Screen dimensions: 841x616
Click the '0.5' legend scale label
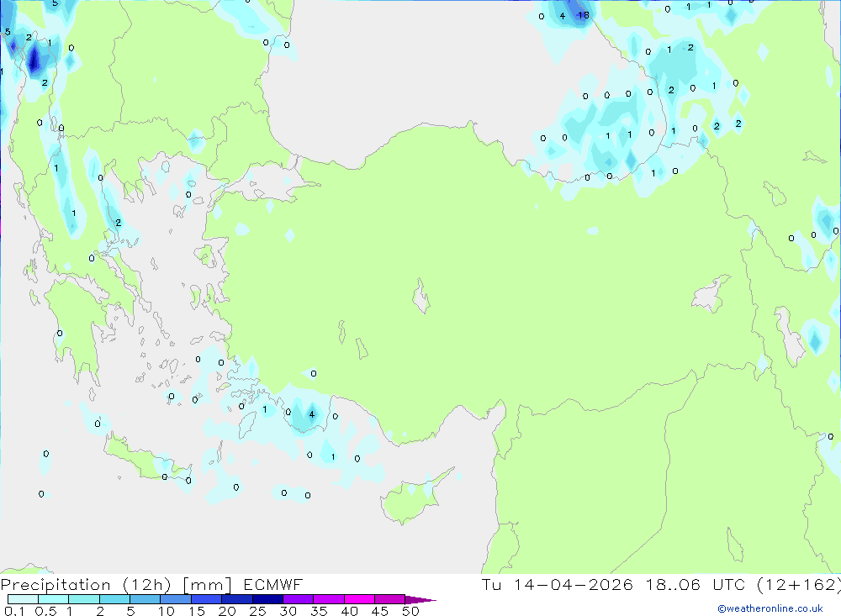pyautogui.click(x=45, y=611)
